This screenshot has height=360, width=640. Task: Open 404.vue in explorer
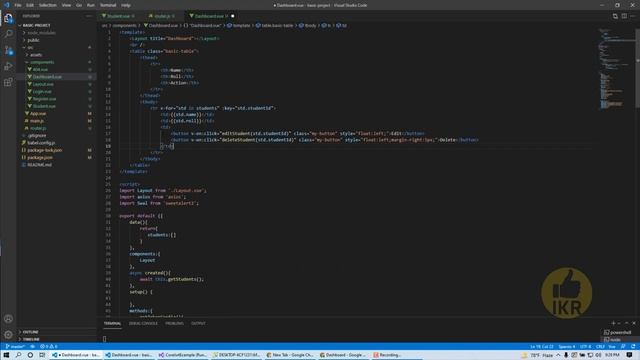(56, 69)
